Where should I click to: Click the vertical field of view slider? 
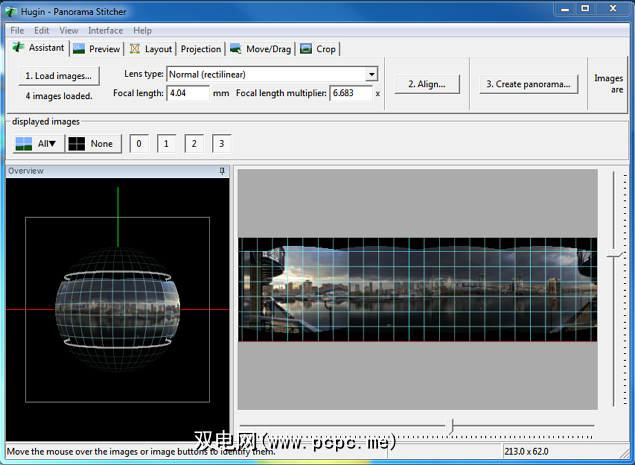pos(614,256)
